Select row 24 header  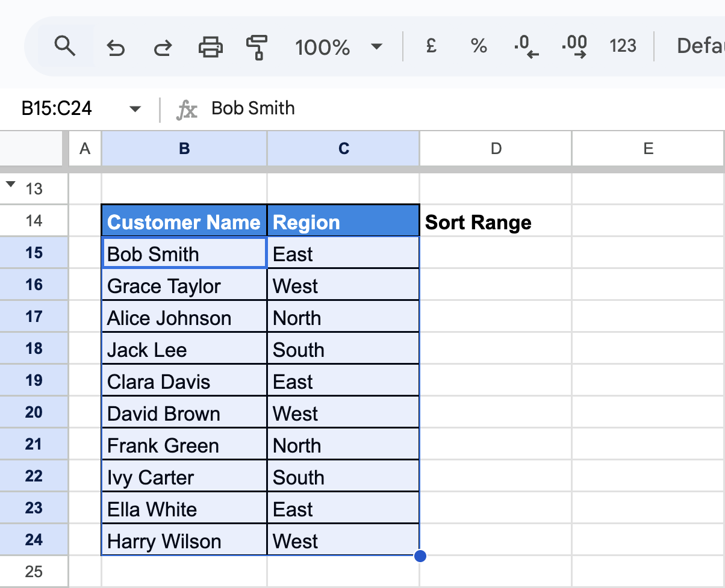(34, 540)
